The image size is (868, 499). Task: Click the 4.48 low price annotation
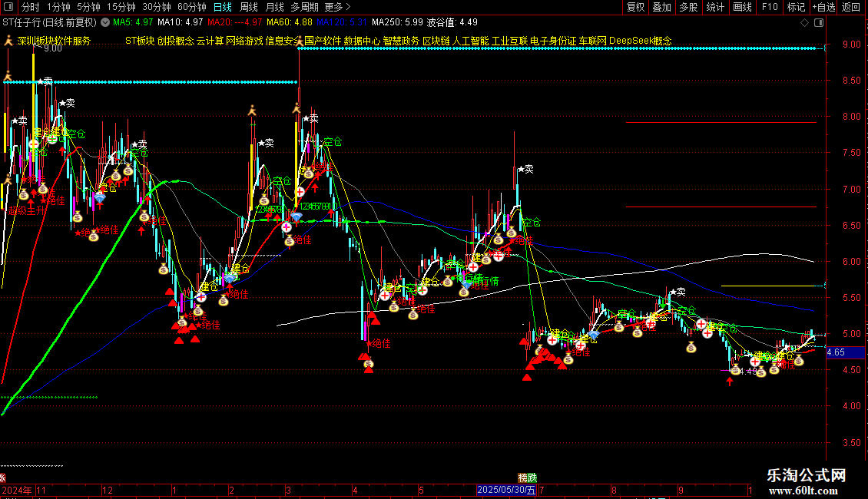748,372
